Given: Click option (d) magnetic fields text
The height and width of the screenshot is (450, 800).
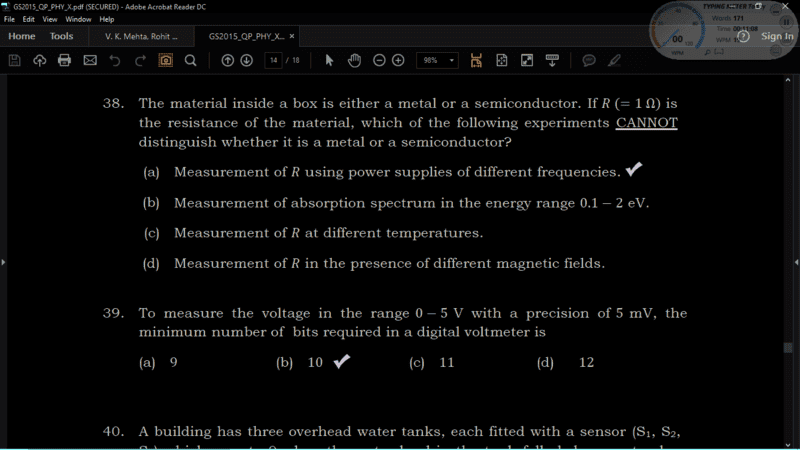Looking at the screenshot, I should click(389, 263).
